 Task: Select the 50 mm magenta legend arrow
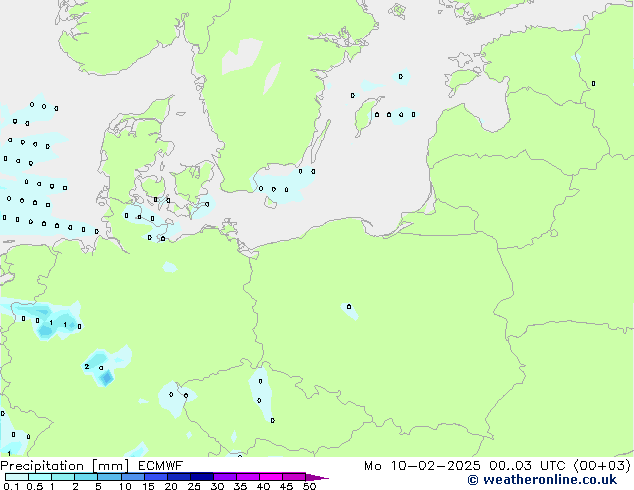pyautogui.click(x=317, y=477)
